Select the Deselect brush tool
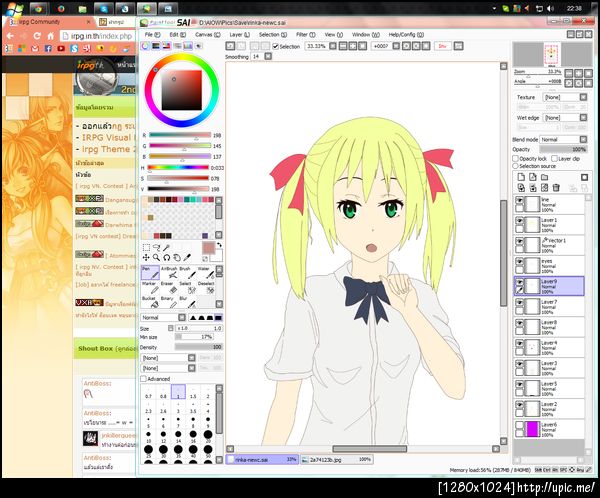Image resolution: width=600 pixels, height=498 pixels. (x=206, y=287)
